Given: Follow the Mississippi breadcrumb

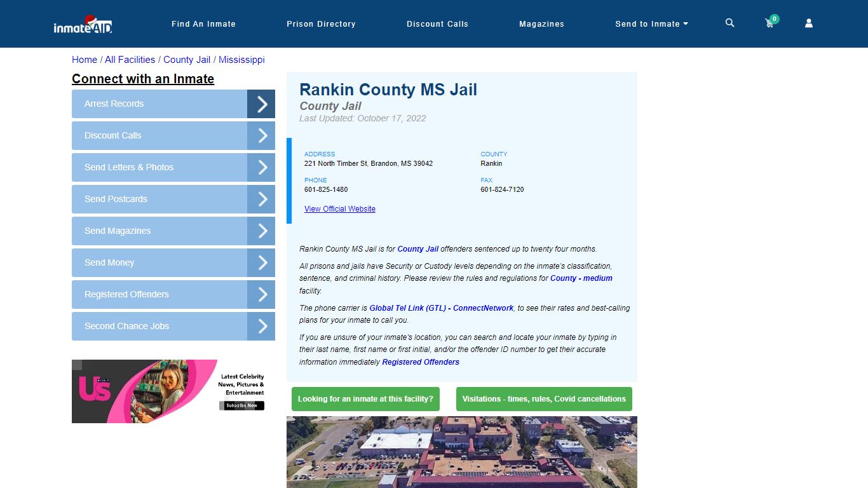Looking at the screenshot, I should coord(241,60).
